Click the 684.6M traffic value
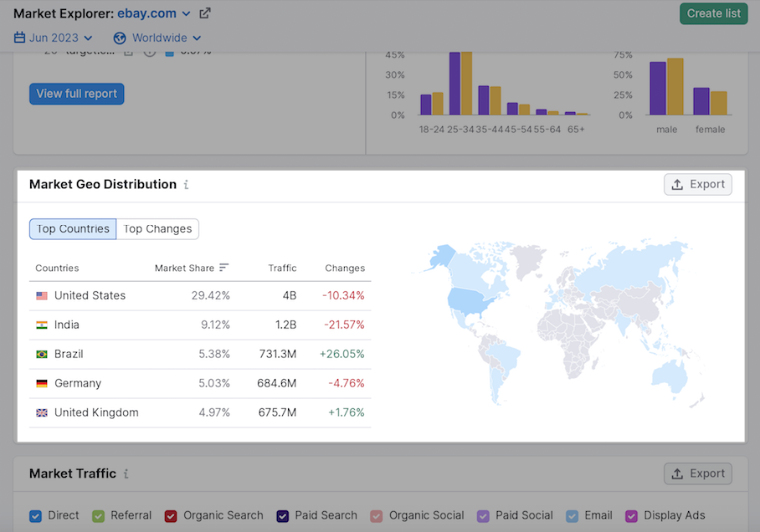Viewport: 760px width, 532px height. (x=276, y=383)
